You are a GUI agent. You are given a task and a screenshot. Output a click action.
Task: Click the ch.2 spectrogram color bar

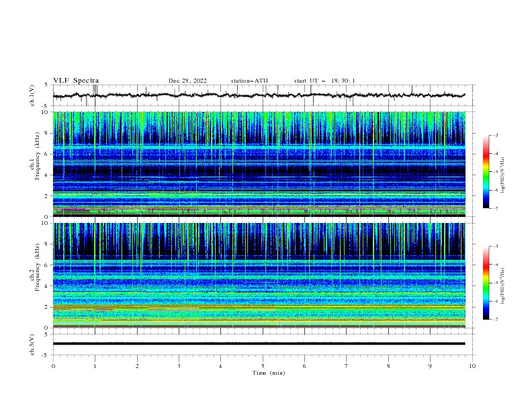click(x=486, y=283)
